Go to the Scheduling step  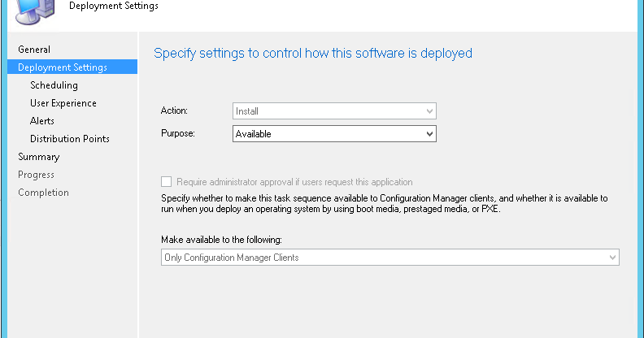[54, 85]
